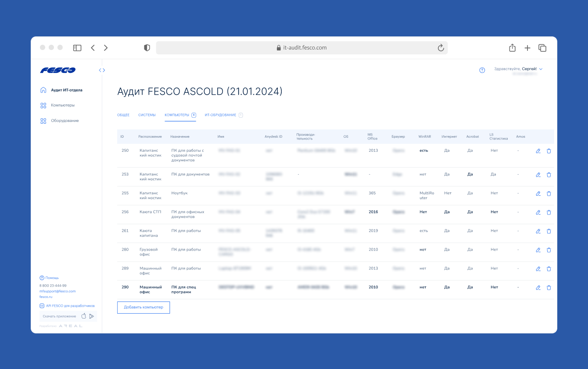This screenshot has height=369, width=588.
Task: Click the Расположение column header
Action: point(150,136)
